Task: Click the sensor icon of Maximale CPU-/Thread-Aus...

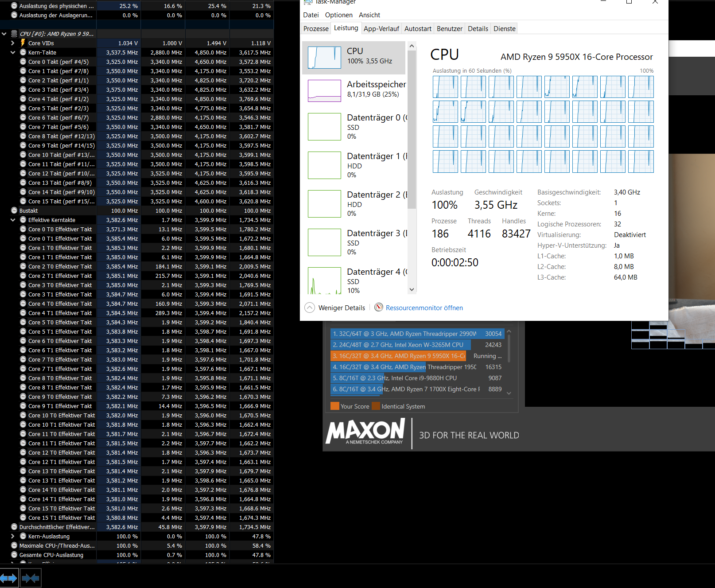Action: click(14, 545)
